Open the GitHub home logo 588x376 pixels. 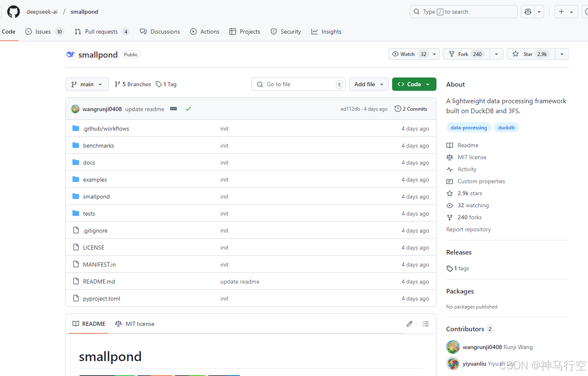tap(13, 12)
